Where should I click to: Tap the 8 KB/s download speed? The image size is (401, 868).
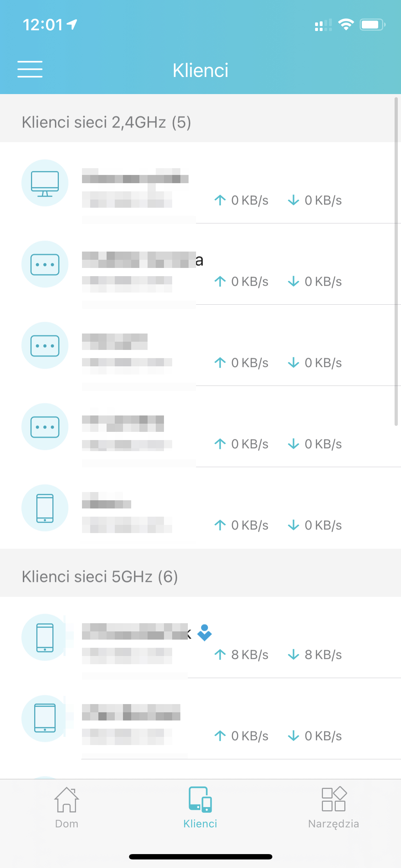coord(315,655)
